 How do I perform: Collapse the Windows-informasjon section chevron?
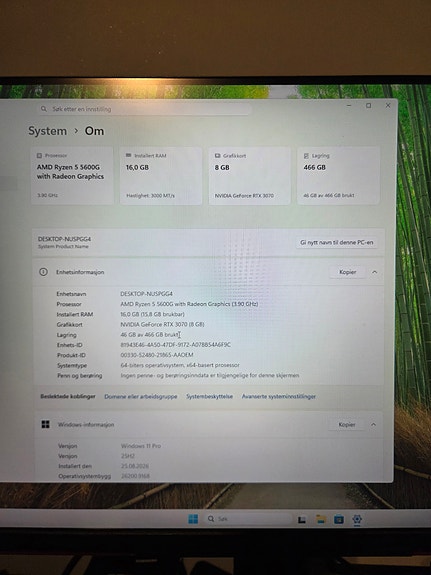coord(373,424)
